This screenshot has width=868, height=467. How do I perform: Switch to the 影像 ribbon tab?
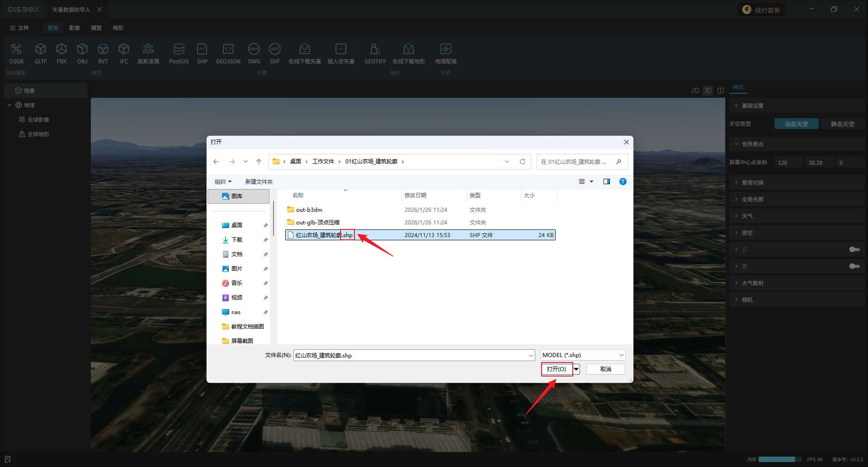[75, 28]
